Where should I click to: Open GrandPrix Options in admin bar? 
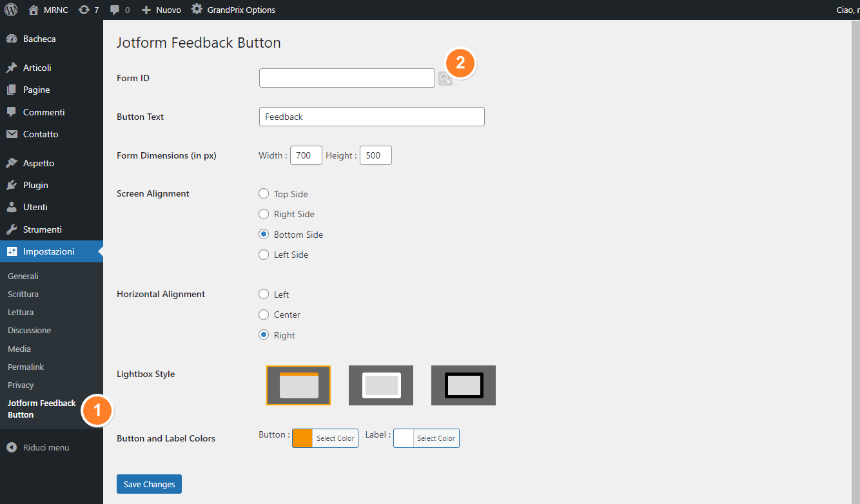pyautogui.click(x=241, y=10)
